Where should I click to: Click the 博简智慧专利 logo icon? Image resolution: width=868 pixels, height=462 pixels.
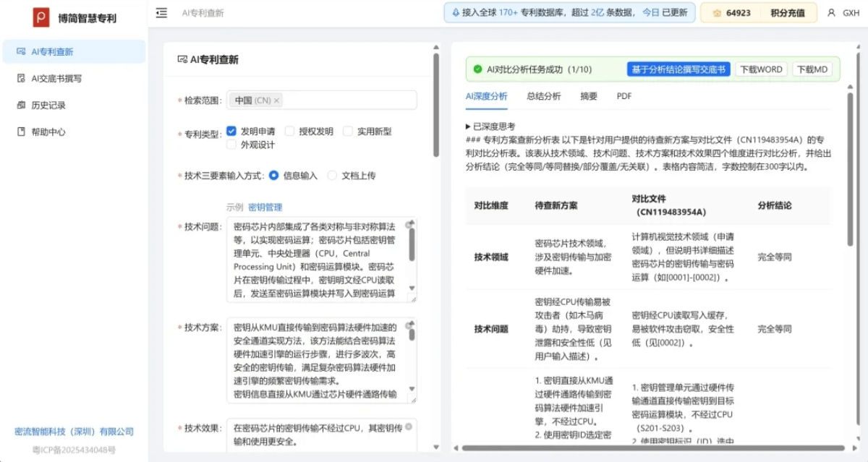[41, 17]
